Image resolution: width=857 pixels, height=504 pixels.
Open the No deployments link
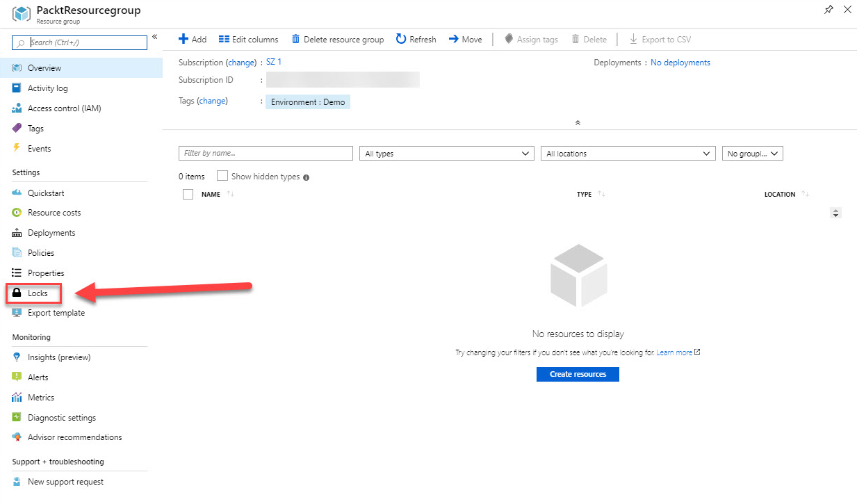(680, 63)
